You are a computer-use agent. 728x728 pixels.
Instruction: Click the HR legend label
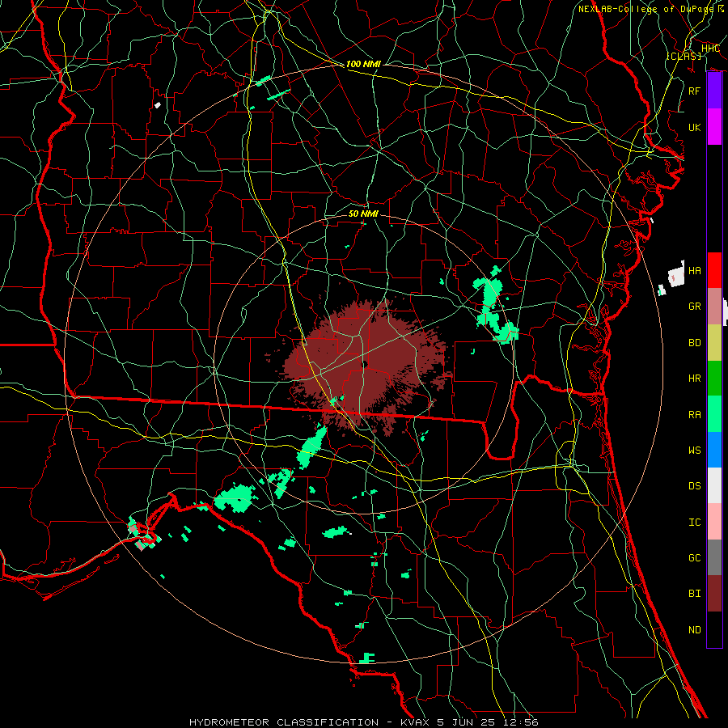(695, 379)
